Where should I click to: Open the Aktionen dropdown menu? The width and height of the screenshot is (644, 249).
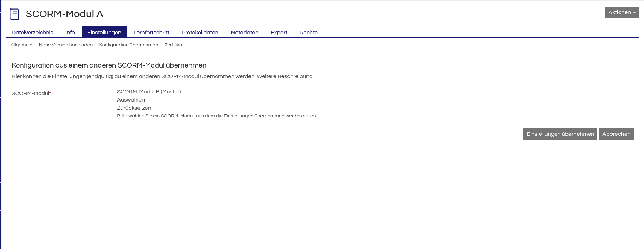[622, 12]
